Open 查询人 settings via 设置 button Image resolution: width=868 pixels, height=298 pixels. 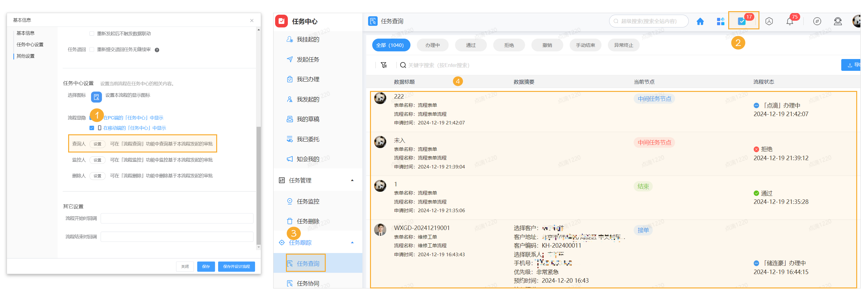coord(97,144)
